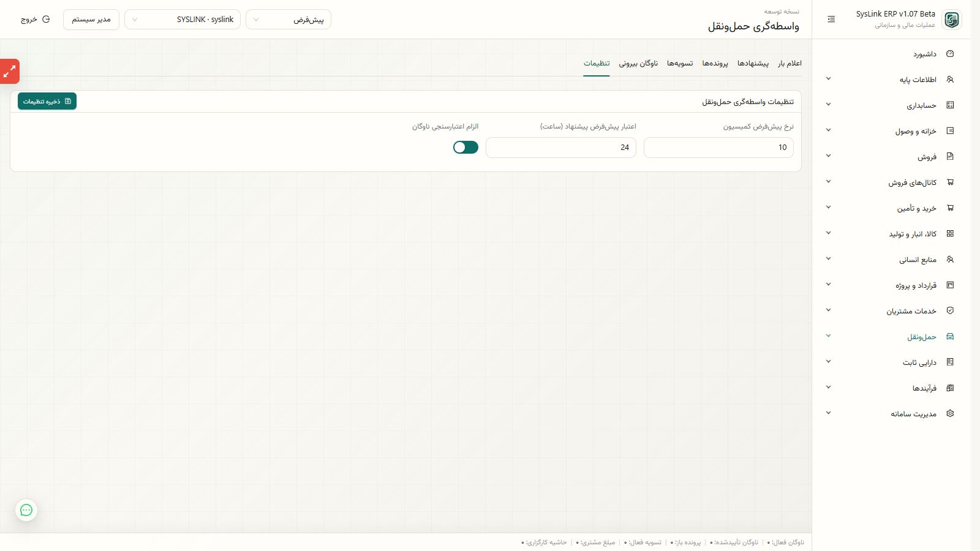Click the خدمات مشتریان shield icon
This screenshot has height=551, width=980.
point(950,311)
